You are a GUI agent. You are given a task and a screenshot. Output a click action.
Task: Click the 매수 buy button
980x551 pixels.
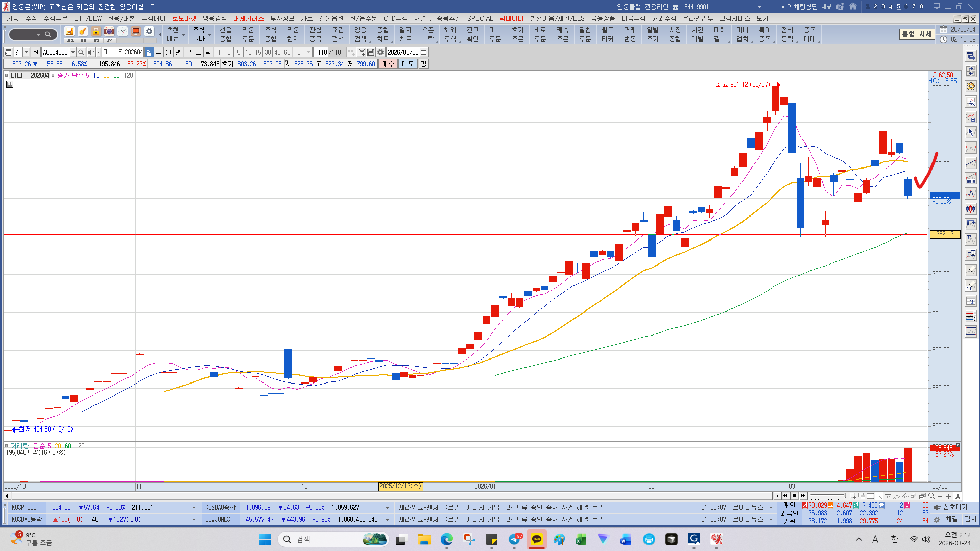tap(388, 64)
